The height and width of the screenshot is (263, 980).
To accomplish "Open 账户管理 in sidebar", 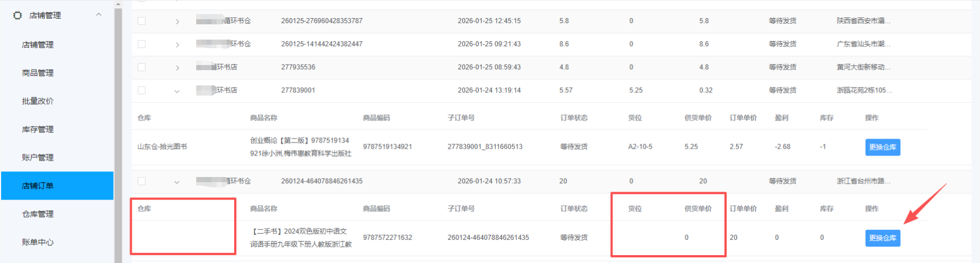I will pyautogui.click(x=38, y=158).
